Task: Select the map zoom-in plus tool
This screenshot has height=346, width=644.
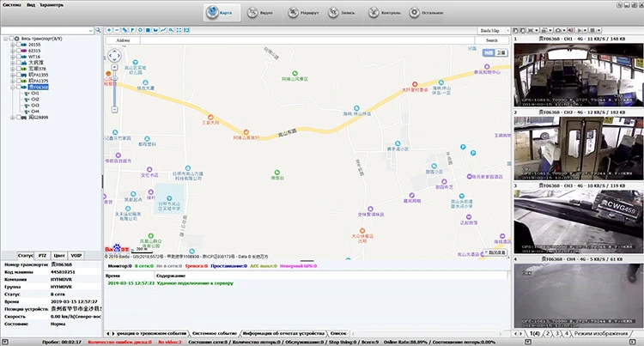Action: [x=109, y=30]
